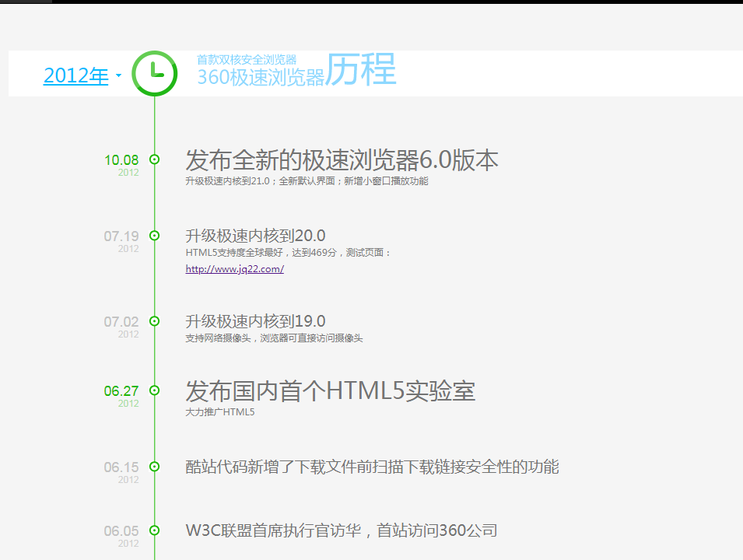
Task: Select the 07.02 timeline marker circle
Action: pyautogui.click(x=155, y=321)
